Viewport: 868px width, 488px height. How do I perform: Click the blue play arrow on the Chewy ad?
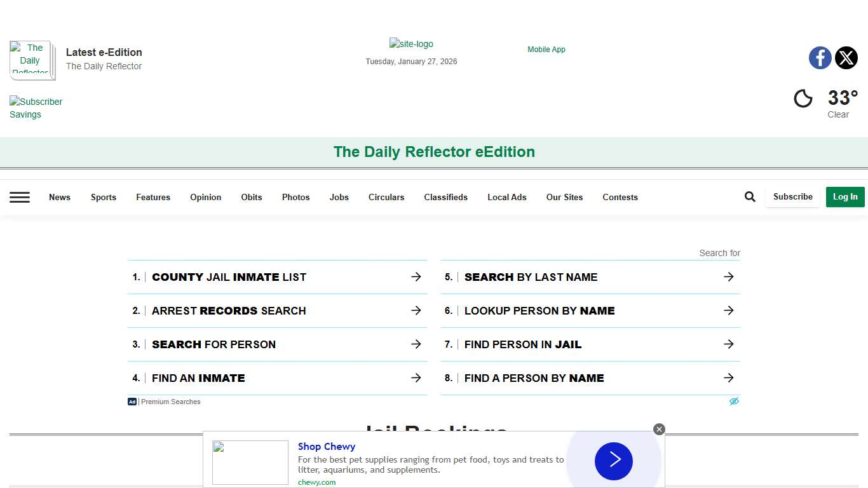(x=613, y=461)
